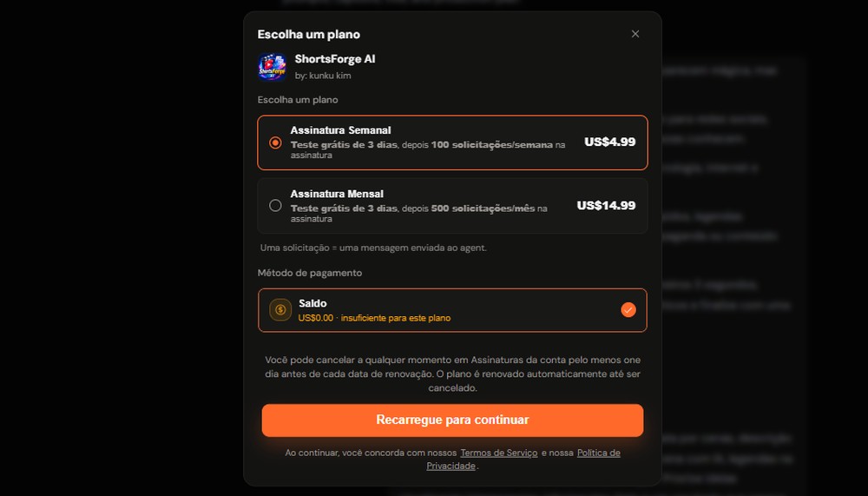This screenshot has width=868, height=496.
Task: Click the orange checkmark on Saldo
Action: (628, 310)
